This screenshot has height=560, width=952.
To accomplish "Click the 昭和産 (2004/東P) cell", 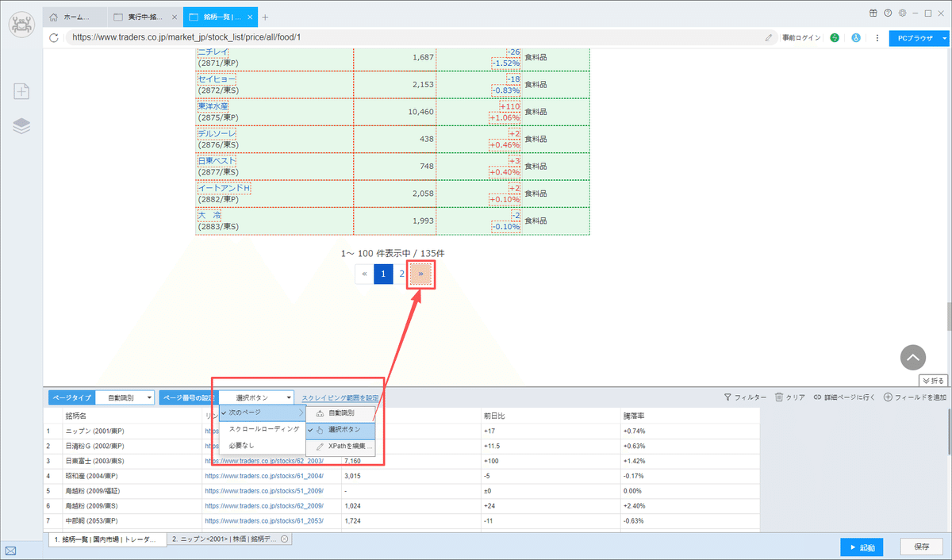I will pos(132,476).
